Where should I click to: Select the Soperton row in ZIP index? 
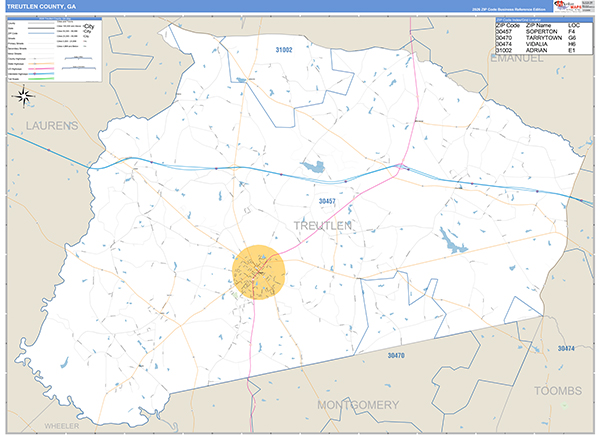[x=541, y=30]
